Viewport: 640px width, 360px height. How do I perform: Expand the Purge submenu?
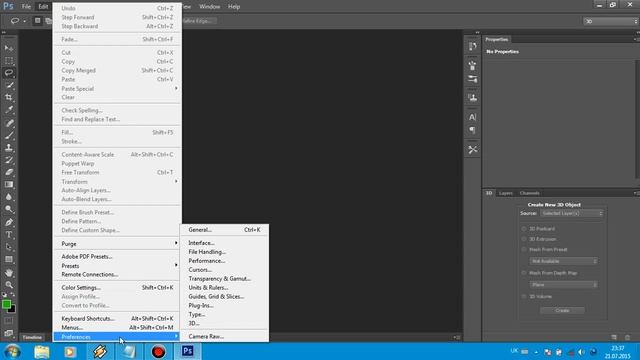click(117, 244)
